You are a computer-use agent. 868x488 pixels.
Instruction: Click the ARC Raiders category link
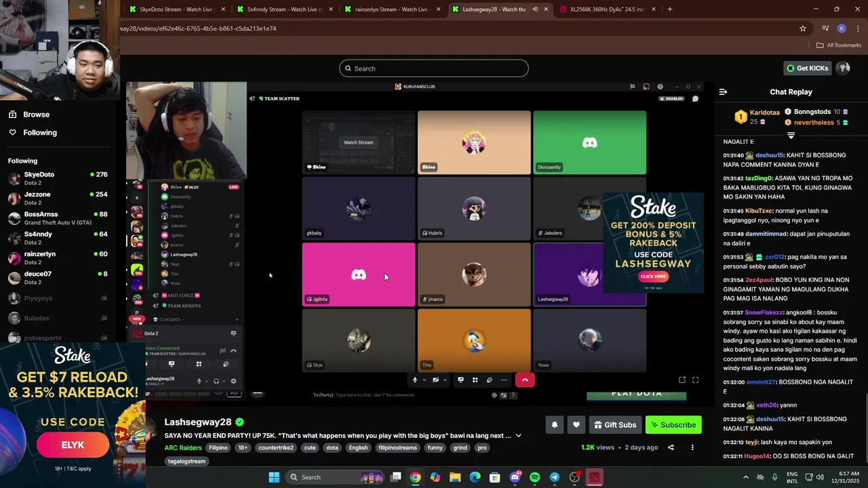click(183, 447)
